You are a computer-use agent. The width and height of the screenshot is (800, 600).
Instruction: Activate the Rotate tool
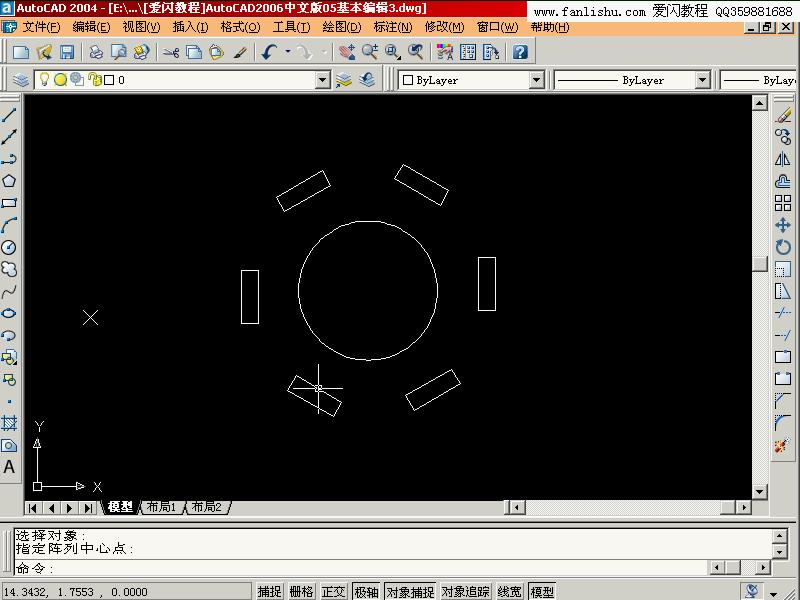(783, 247)
